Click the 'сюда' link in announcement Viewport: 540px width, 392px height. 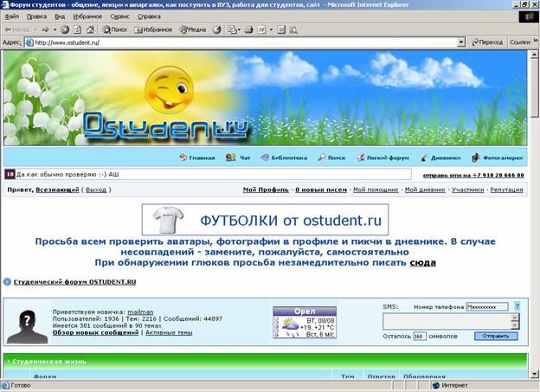[422, 263]
